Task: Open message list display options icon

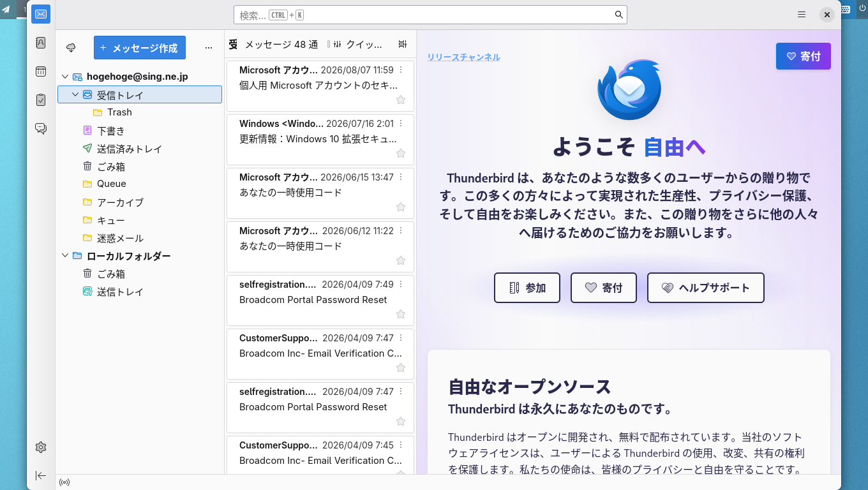Action: point(402,44)
